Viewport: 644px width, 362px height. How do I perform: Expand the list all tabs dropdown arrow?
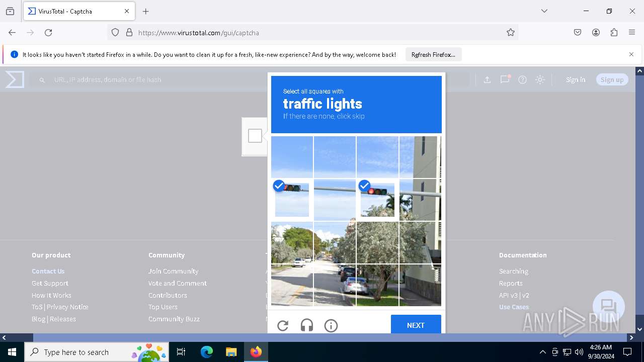[x=544, y=11]
